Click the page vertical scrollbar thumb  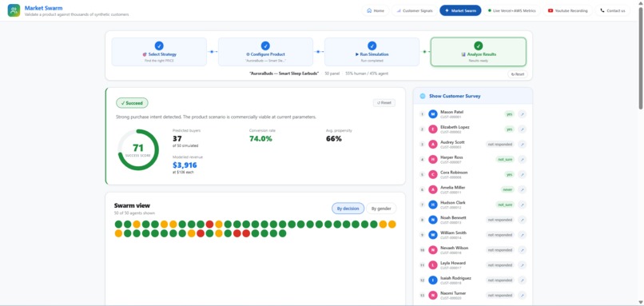pyautogui.click(x=641, y=58)
